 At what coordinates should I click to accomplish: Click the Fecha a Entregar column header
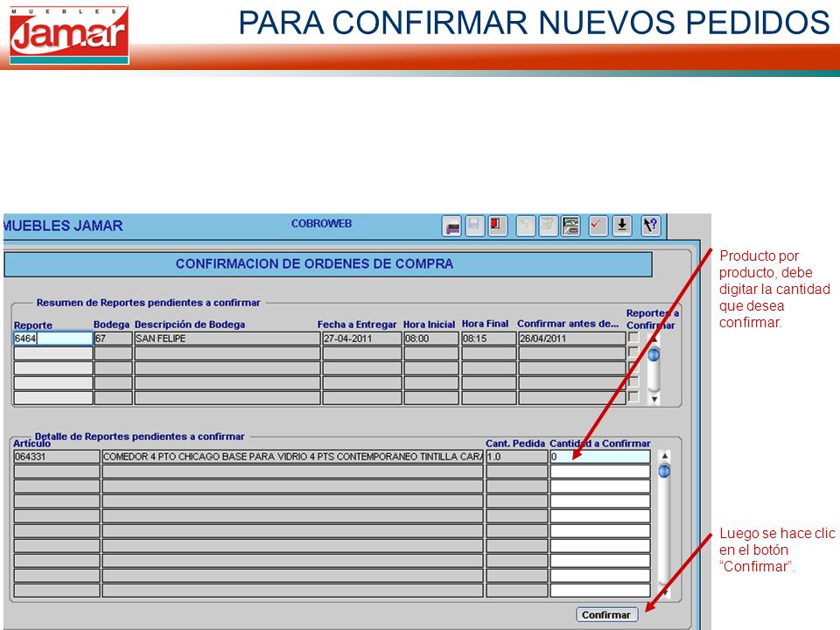click(x=357, y=324)
